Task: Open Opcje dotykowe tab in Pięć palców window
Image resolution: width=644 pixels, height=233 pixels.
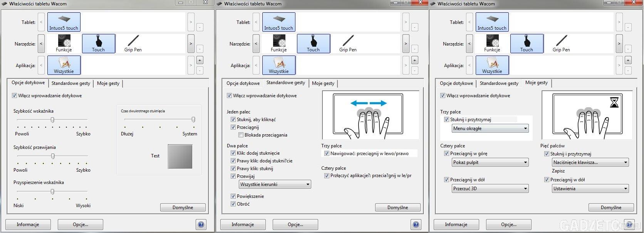Action: click(456, 83)
